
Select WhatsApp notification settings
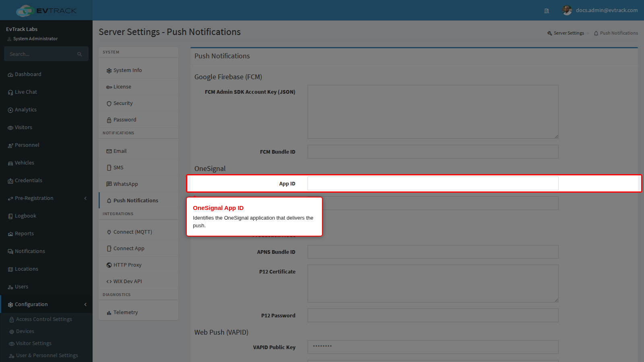point(138,184)
